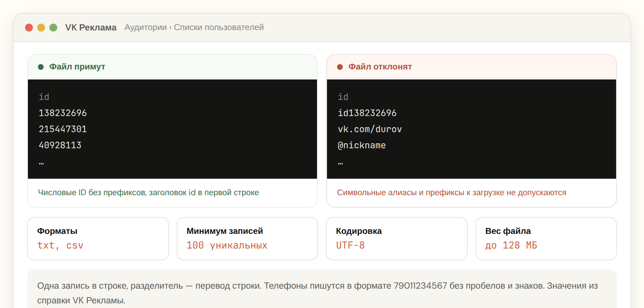Click the 100 уникальных value
The height and width of the screenshot is (308, 644).
click(x=227, y=246)
